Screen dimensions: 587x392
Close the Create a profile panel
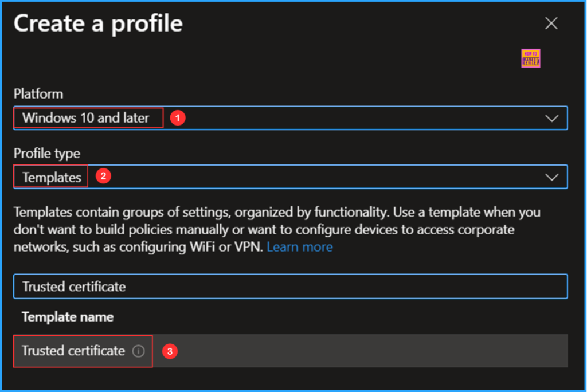click(551, 23)
